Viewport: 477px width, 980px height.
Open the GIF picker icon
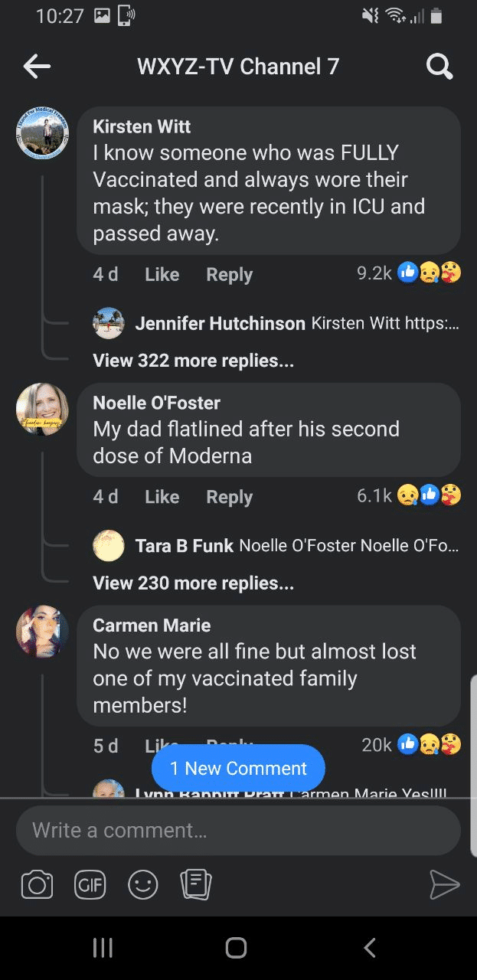90,885
